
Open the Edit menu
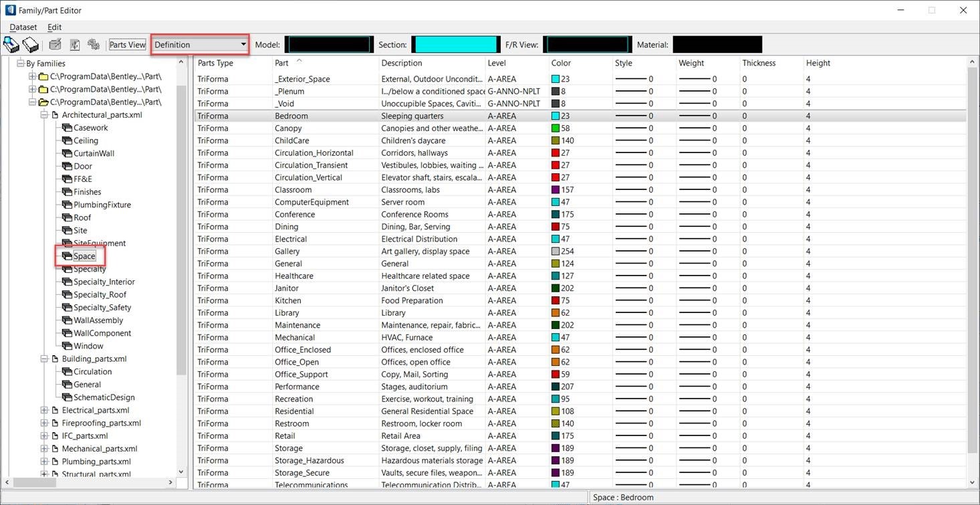[55, 27]
